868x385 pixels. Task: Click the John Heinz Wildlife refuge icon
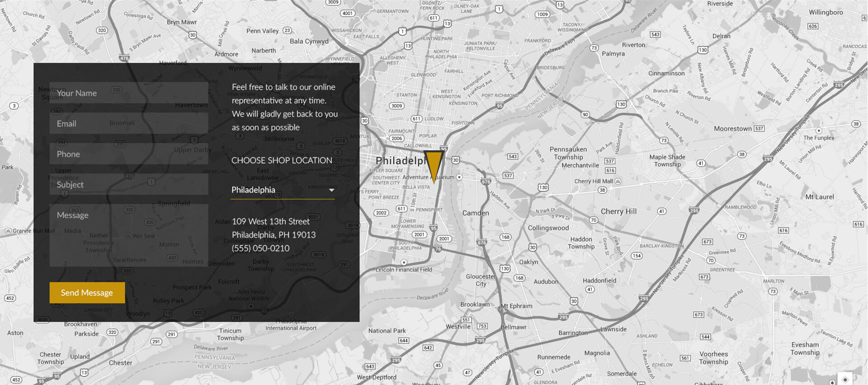251,306
